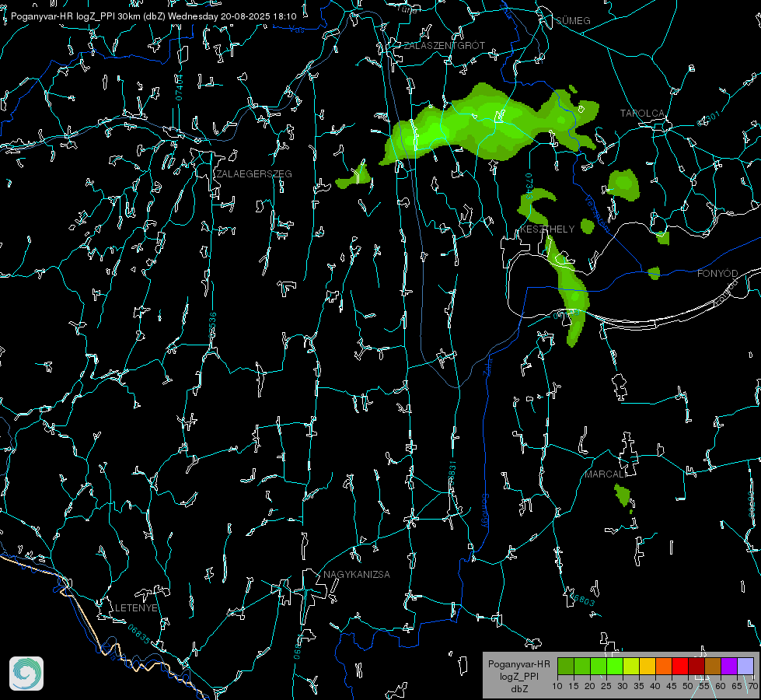Click the FONYÓD city label

(x=717, y=274)
